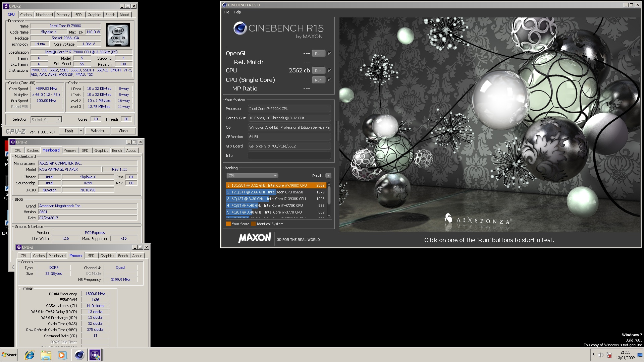Click Core Speed value 4599.83 MHz
The width and height of the screenshot is (644, 362).
(x=46, y=88)
